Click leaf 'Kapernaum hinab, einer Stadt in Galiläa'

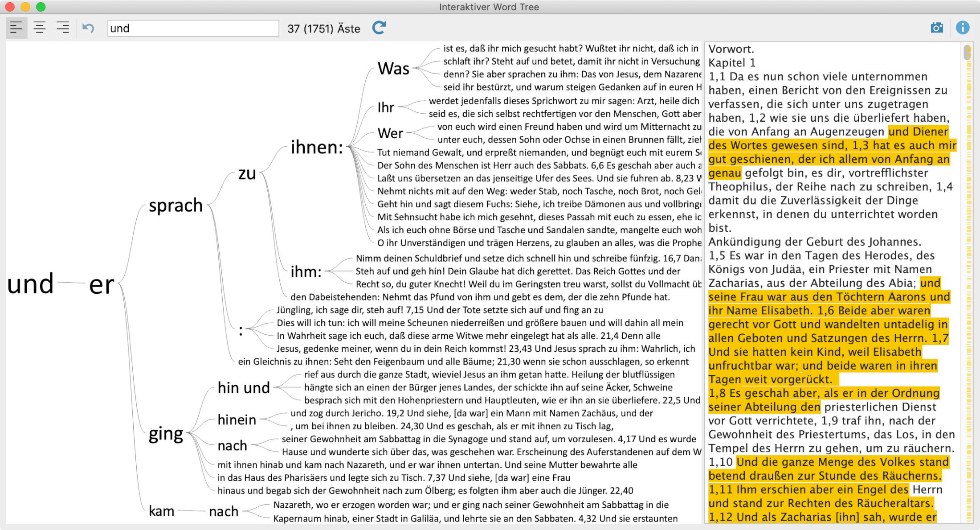[x=475, y=519]
